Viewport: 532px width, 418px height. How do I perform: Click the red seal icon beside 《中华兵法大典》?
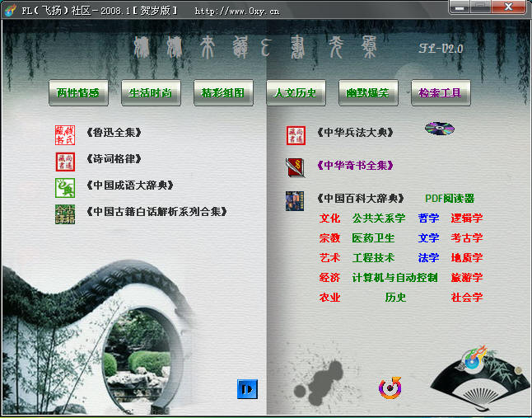[296, 134]
